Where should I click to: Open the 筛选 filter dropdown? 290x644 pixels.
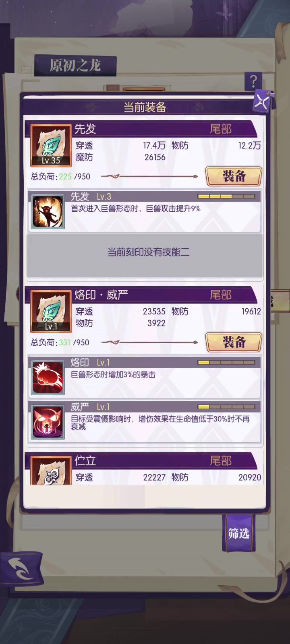click(x=239, y=533)
